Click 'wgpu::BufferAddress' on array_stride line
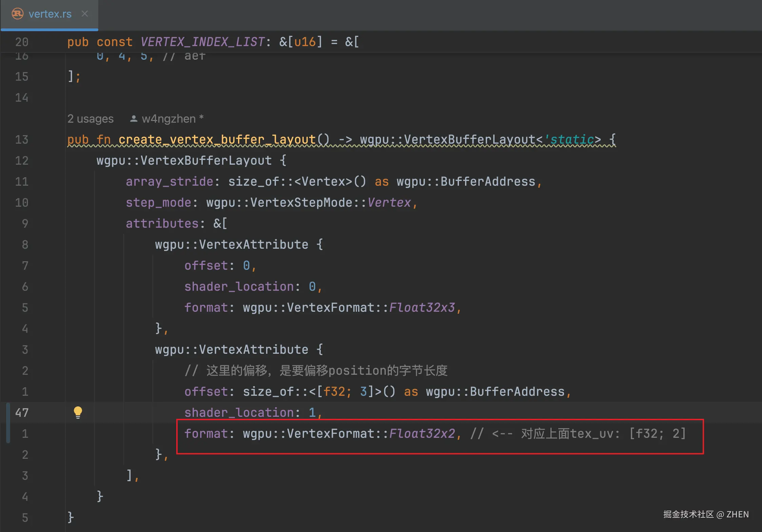Screen dimensions: 762x532 click(466, 182)
